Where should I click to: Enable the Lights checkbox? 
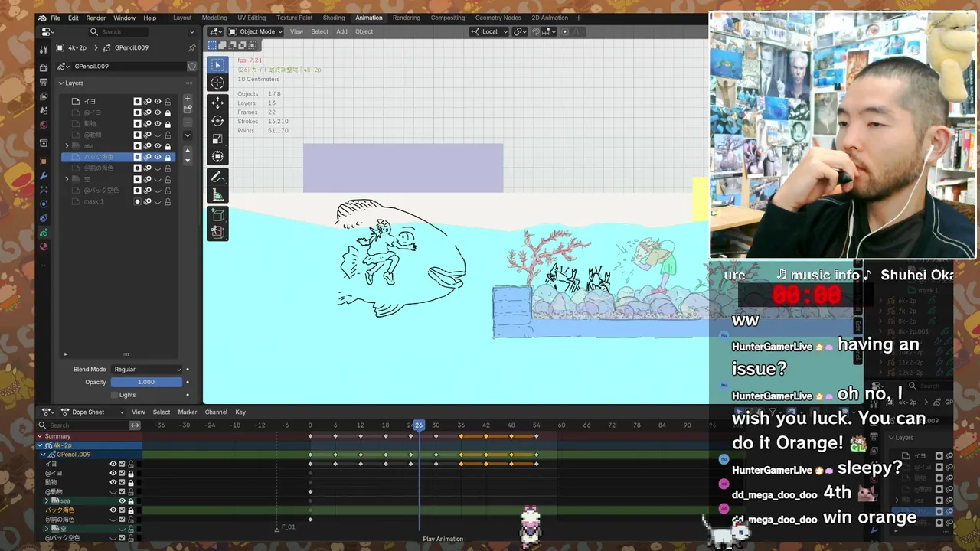point(115,395)
